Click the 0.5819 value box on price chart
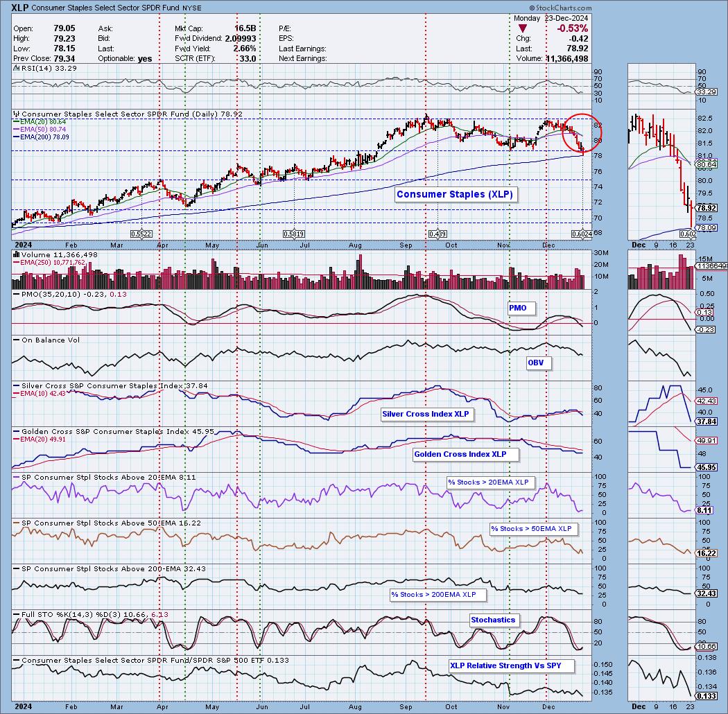 pos(294,234)
